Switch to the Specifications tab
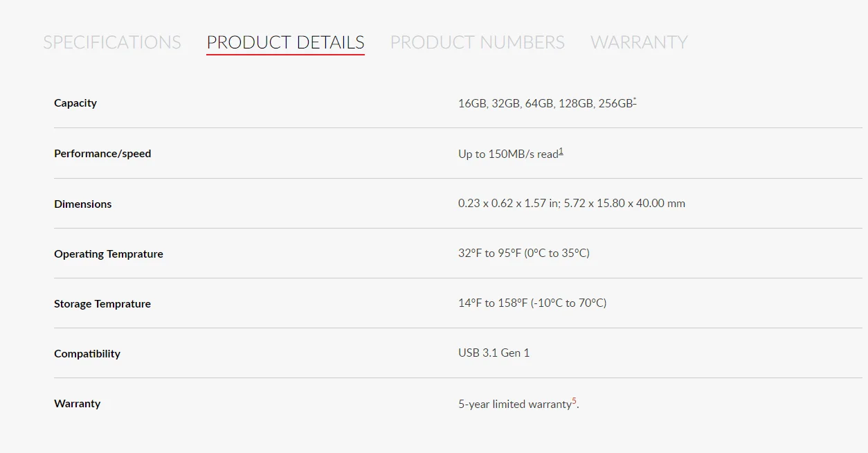 click(112, 42)
